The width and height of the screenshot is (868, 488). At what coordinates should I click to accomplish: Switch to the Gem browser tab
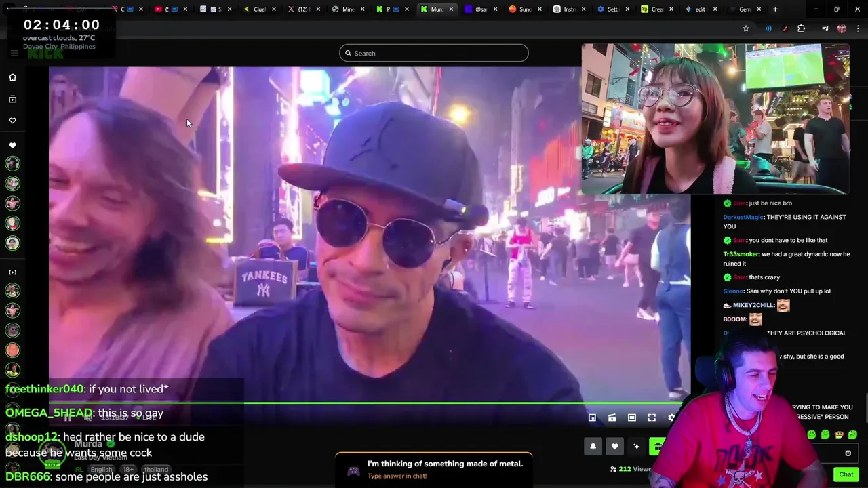(743, 9)
